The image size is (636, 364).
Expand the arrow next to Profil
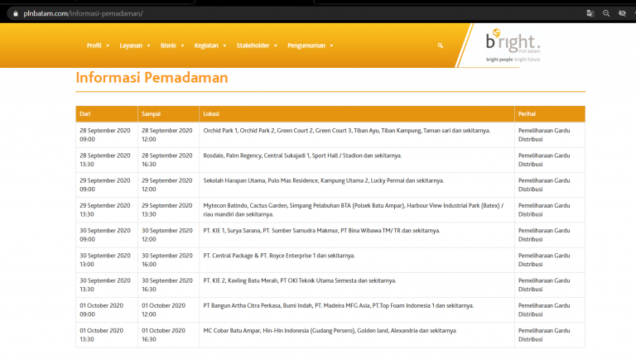pos(108,45)
